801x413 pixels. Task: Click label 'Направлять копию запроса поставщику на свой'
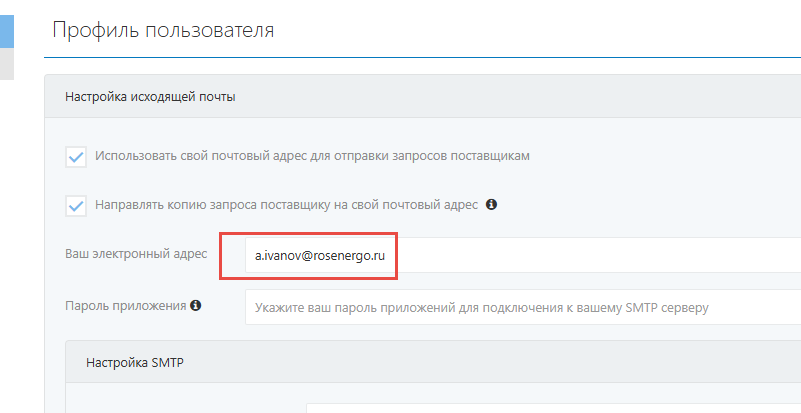[x=287, y=205]
